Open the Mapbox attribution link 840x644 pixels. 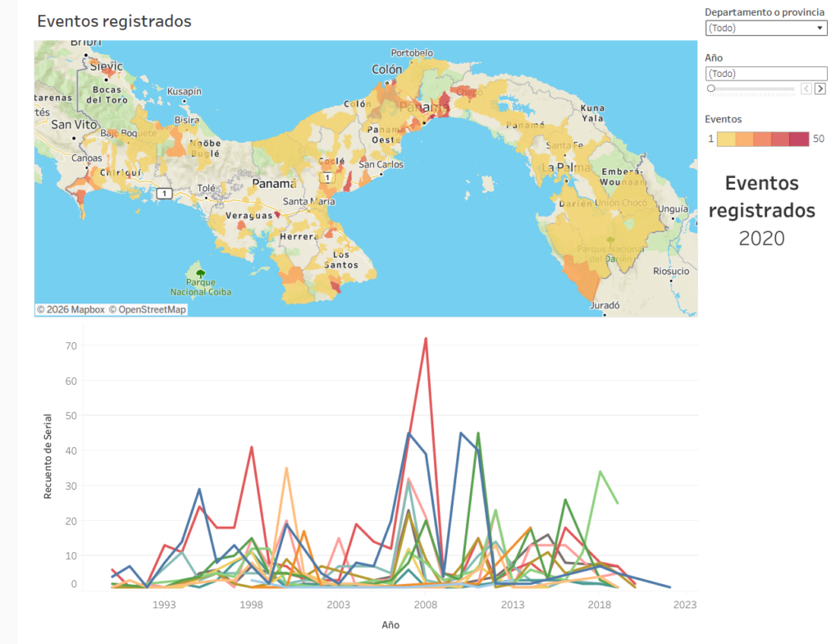pyautogui.click(x=70, y=309)
